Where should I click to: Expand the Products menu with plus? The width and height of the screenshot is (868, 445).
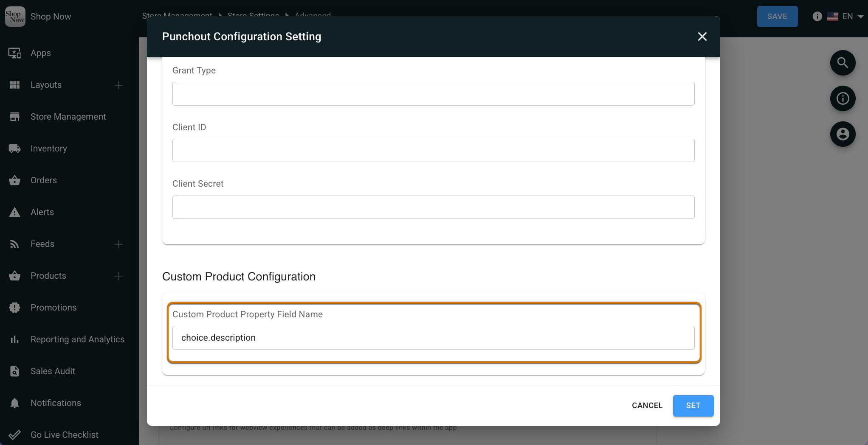[119, 276]
